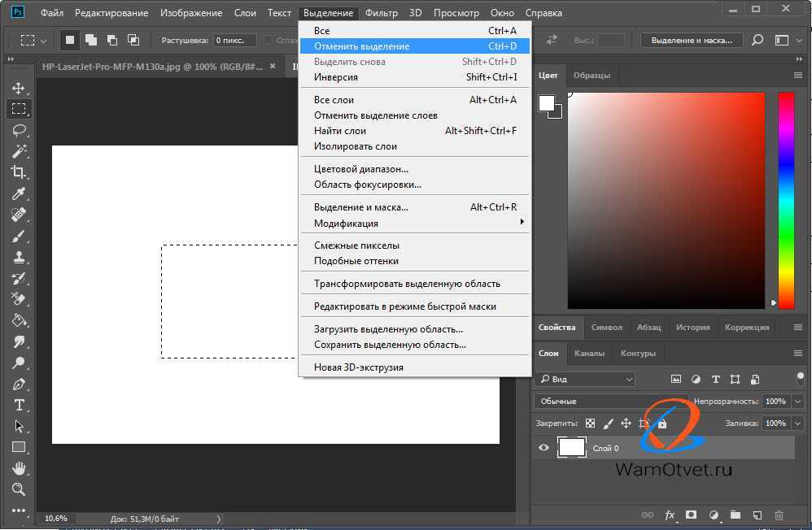812x530 pixels.
Task: Select the Dodge tool
Action: [19, 363]
